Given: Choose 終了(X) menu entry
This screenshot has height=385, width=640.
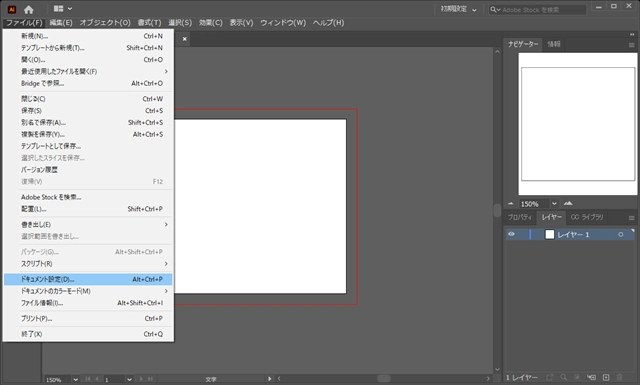Looking at the screenshot, I should pos(88,334).
